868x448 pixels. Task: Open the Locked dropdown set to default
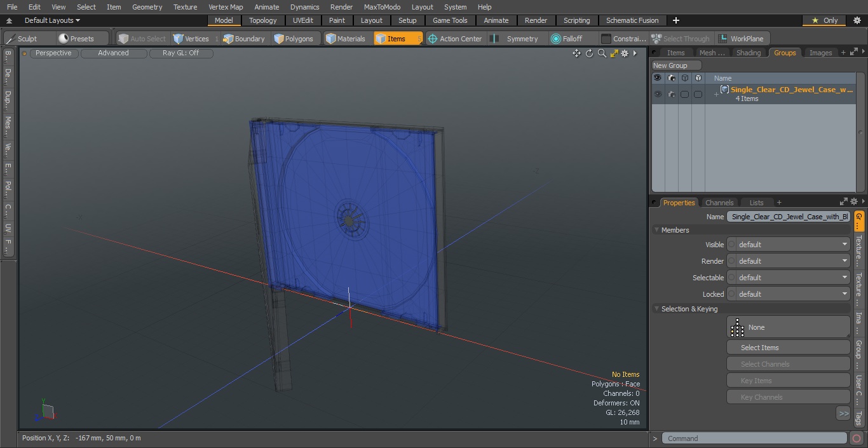pos(789,294)
